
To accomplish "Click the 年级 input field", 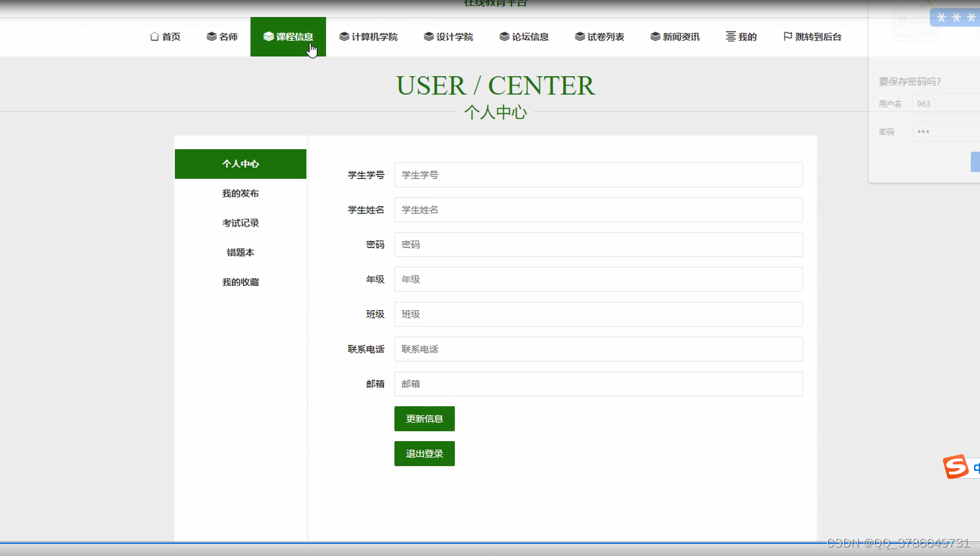I will (599, 279).
